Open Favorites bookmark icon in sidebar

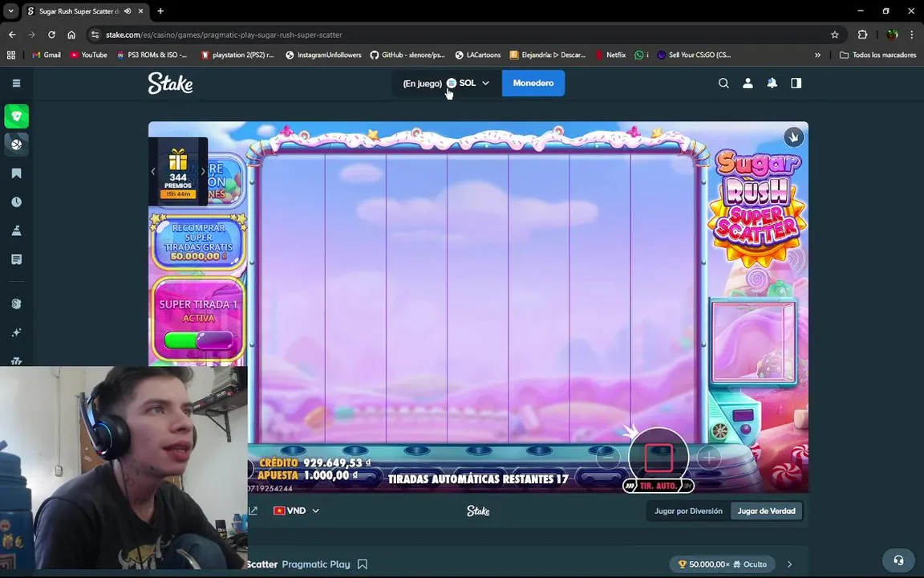pyautogui.click(x=17, y=173)
